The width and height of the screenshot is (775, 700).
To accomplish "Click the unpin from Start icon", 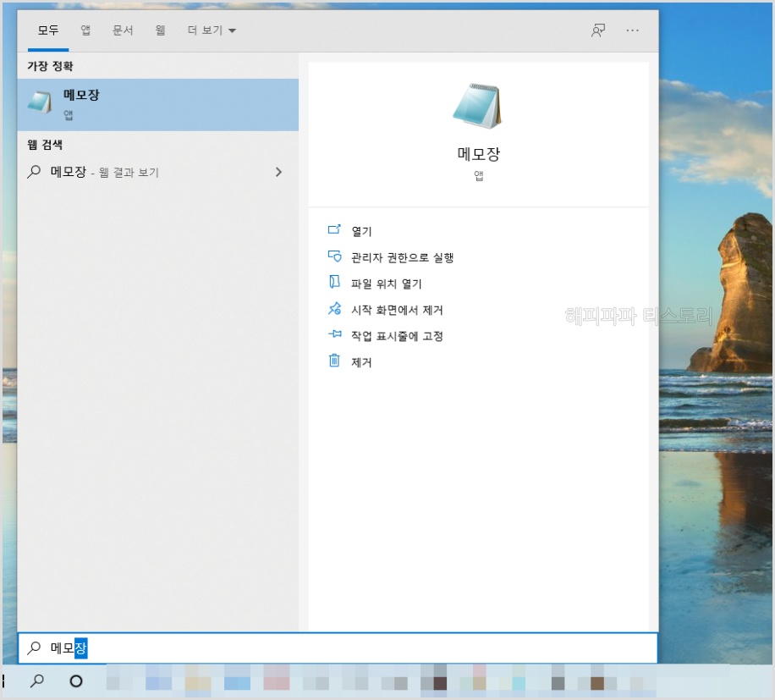I will 334,308.
